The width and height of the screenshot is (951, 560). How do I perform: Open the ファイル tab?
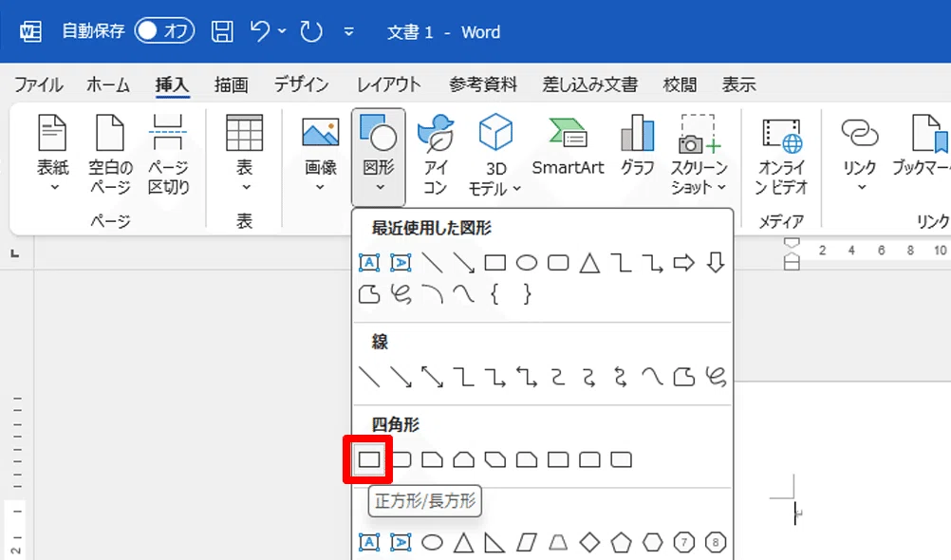click(x=39, y=84)
